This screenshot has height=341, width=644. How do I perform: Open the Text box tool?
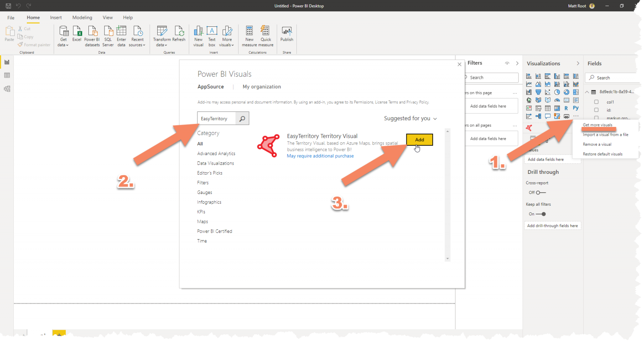[x=212, y=36]
